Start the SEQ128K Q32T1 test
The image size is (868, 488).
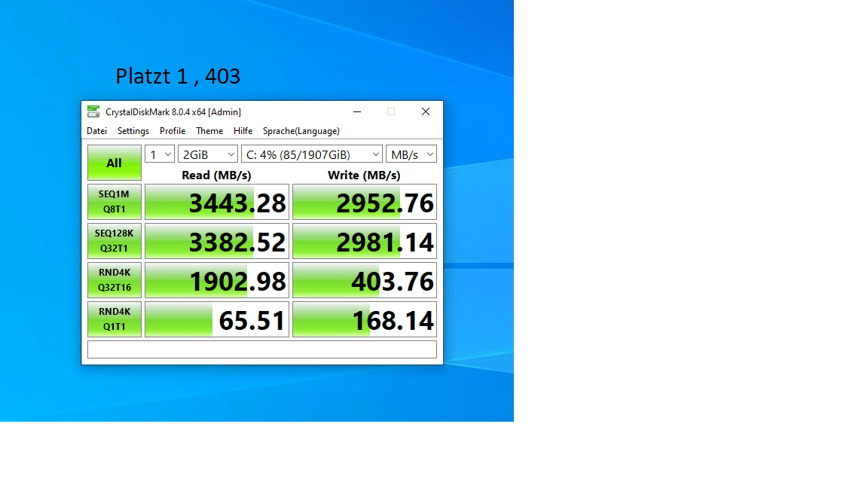pyautogui.click(x=114, y=241)
